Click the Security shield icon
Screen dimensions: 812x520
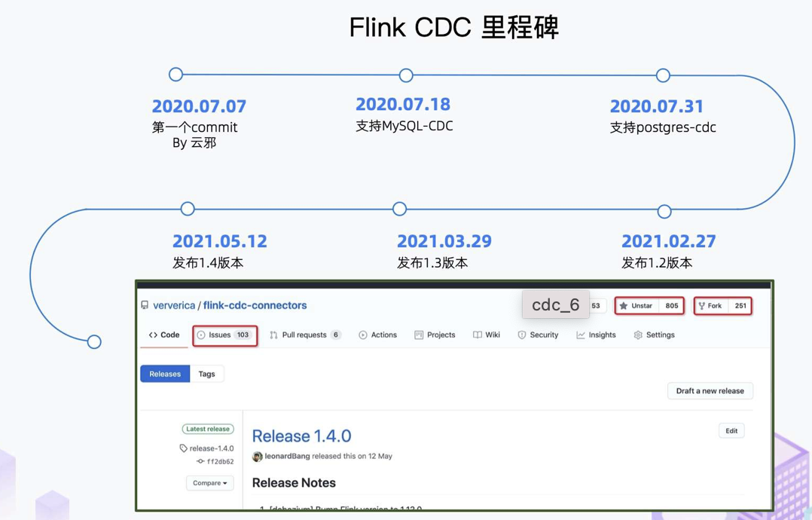tap(522, 335)
